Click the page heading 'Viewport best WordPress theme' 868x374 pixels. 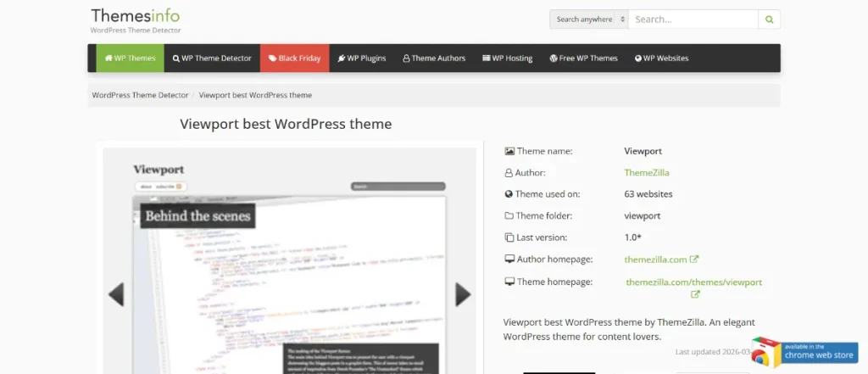[286, 124]
